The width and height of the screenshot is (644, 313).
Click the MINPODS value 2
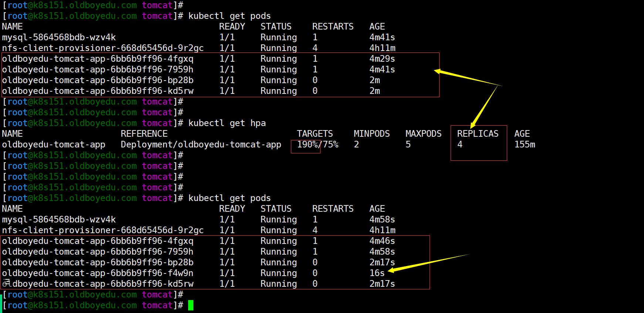pyautogui.click(x=356, y=144)
